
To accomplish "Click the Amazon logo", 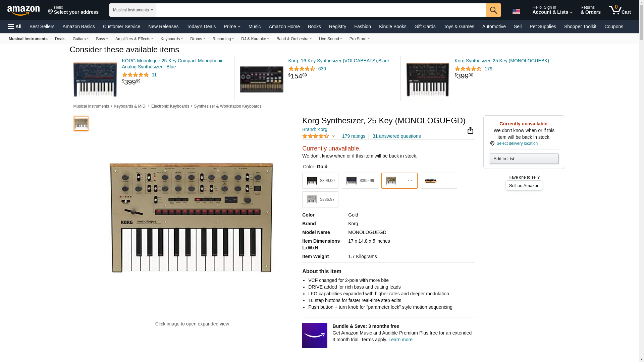I will coord(23,10).
